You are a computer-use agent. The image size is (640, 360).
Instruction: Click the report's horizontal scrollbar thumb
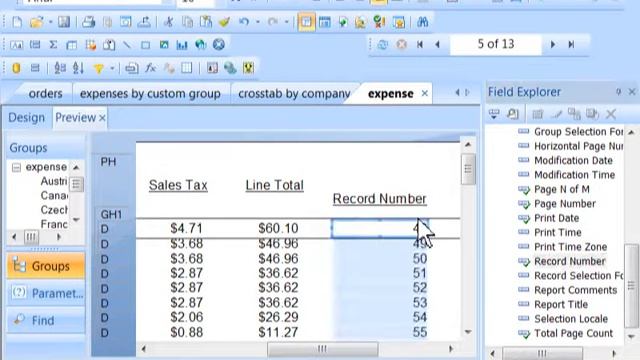click(322, 349)
